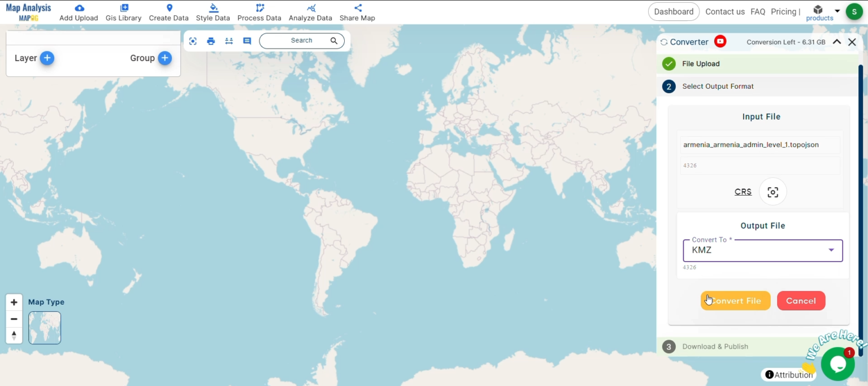Click the Add Upload cloud icon
The width and height of the screenshot is (868, 386).
(79, 8)
